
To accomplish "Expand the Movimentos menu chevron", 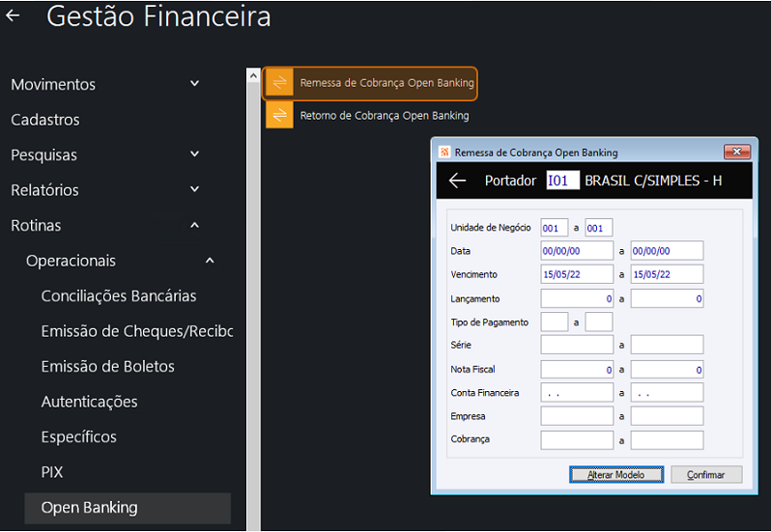I will point(195,83).
